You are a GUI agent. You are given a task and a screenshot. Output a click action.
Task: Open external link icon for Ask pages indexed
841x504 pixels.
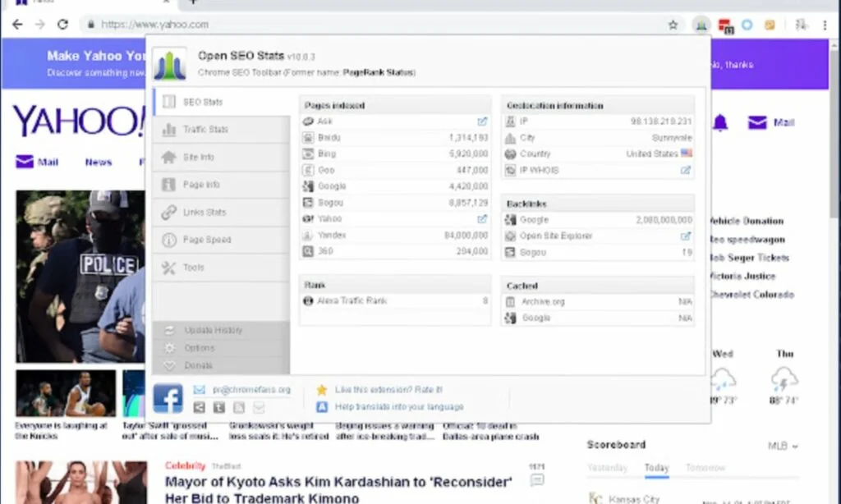click(482, 121)
